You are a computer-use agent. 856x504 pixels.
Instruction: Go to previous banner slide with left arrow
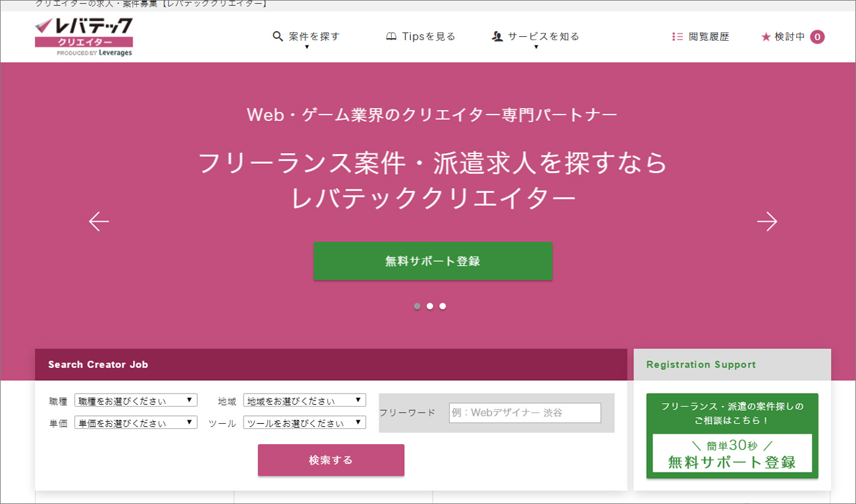(99, 222)
